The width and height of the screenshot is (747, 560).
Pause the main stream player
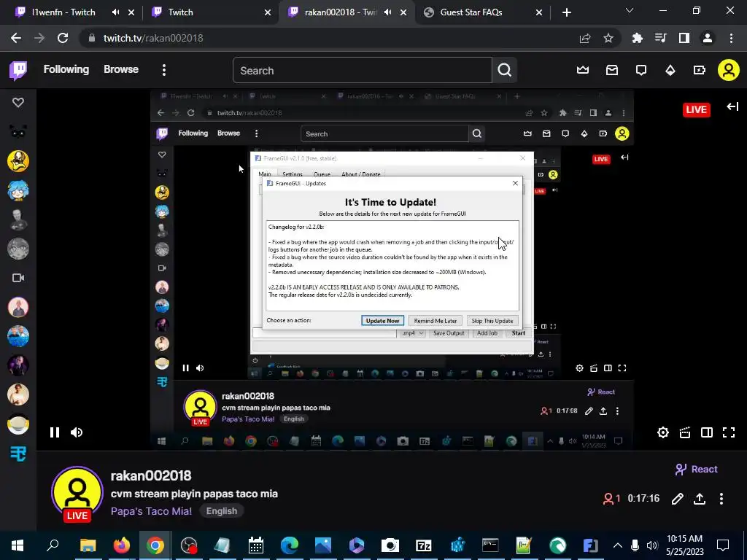tap(54, 432)
